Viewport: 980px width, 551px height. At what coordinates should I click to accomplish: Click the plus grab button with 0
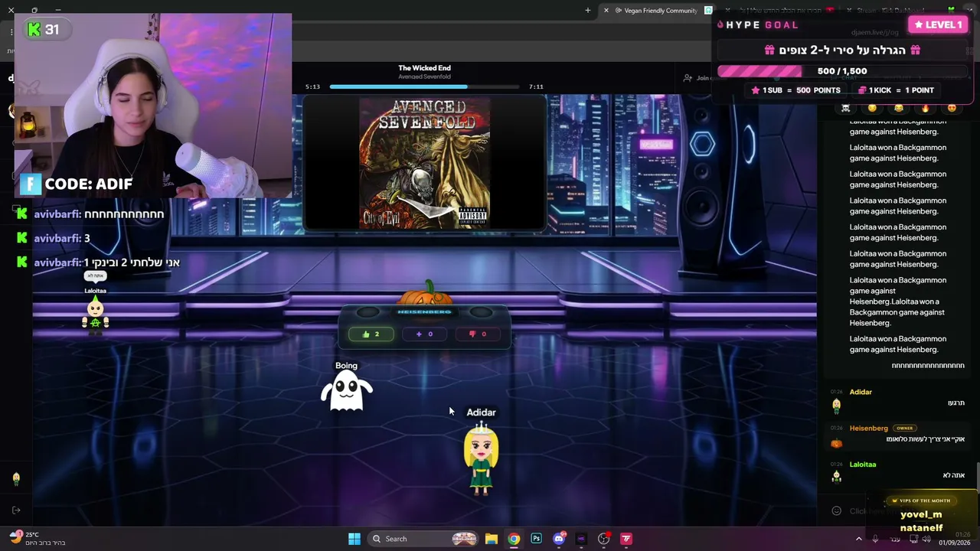coord(424,334)
